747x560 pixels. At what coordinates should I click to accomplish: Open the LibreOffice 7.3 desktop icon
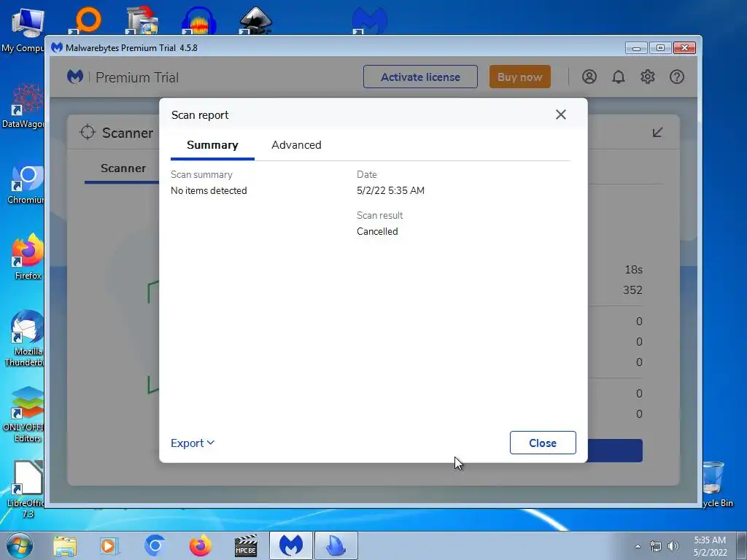click(27, 489)
